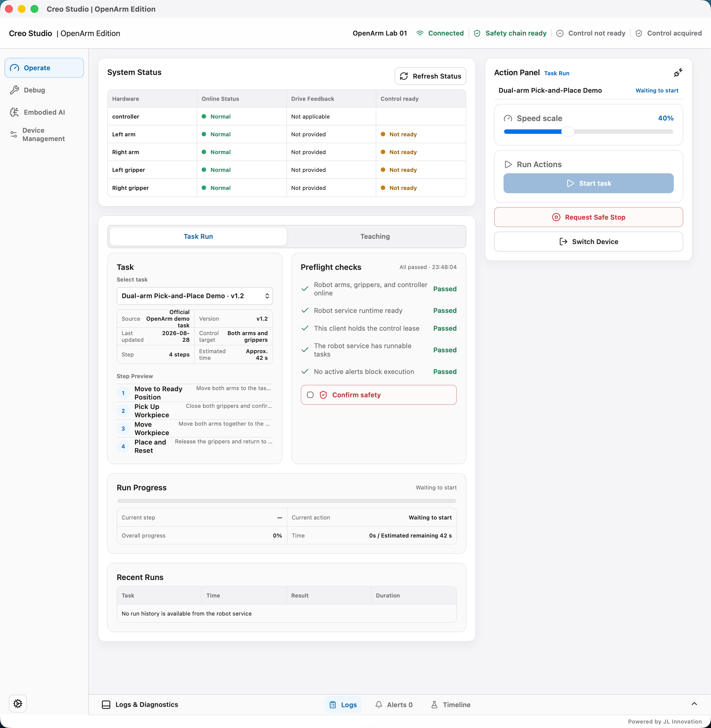Open the Operate section in sidebar
Image resolution: width=711 pixels, height=728 pixels.
[44, 67]
